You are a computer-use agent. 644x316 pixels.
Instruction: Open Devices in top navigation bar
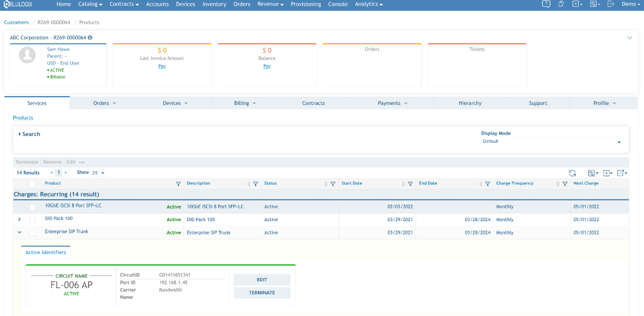coord(185,4)
